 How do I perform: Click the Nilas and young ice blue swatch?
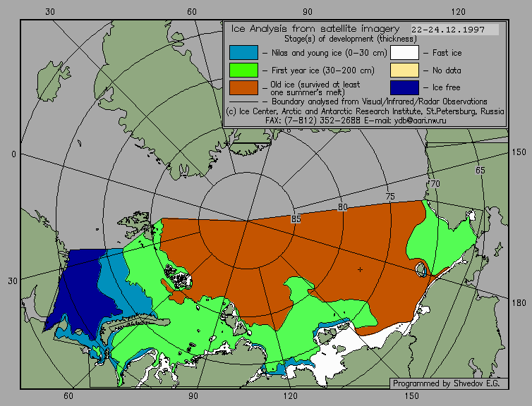243,53
